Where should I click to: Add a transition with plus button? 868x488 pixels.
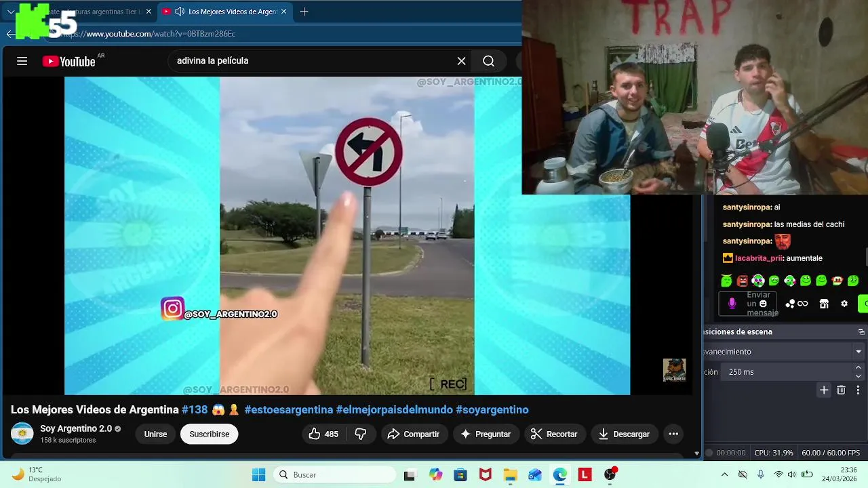click(824, 390)
